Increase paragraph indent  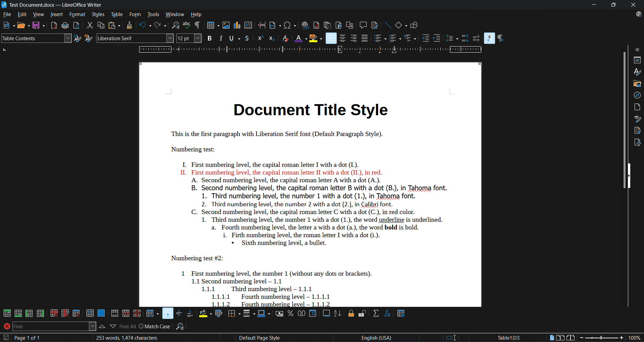point(425,39)
